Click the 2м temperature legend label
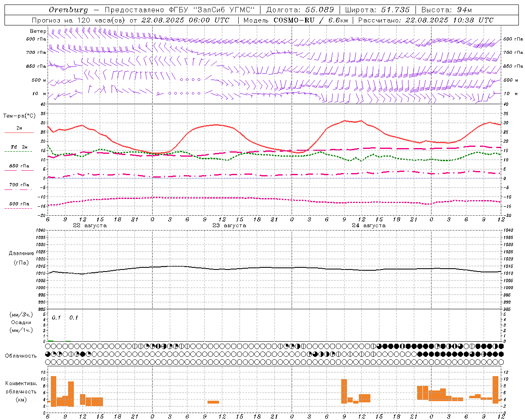525x420 pixels. [19, 128]
